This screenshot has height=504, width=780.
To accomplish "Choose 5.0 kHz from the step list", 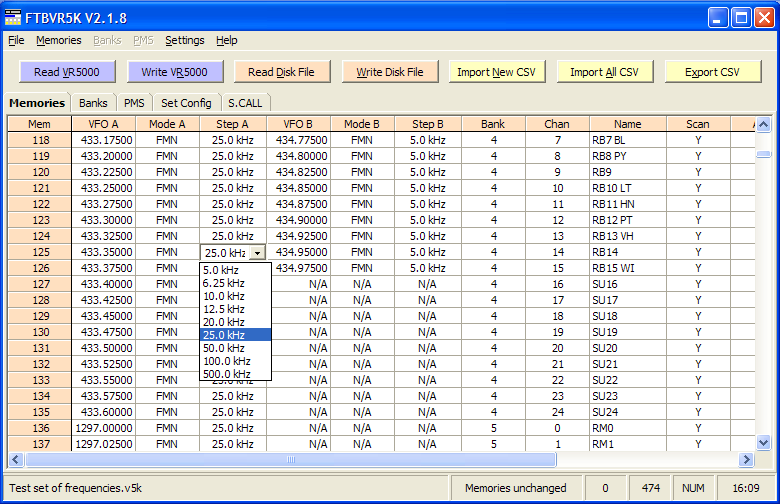I will [x=235, y=270].
